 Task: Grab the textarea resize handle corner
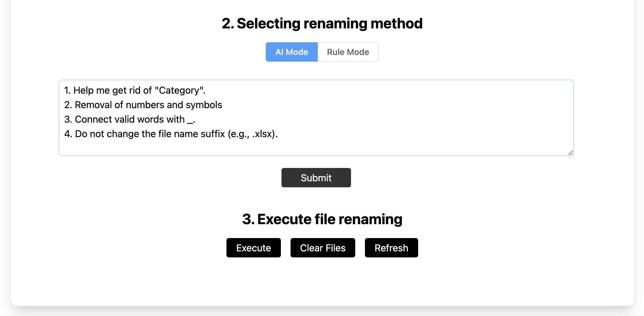click(x=570, y=153)
